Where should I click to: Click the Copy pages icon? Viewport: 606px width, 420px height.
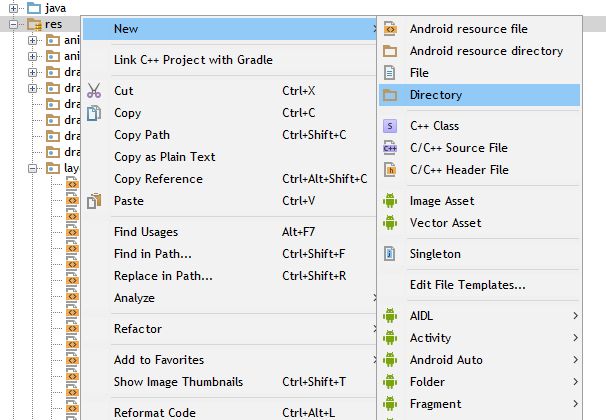[94, 113]
